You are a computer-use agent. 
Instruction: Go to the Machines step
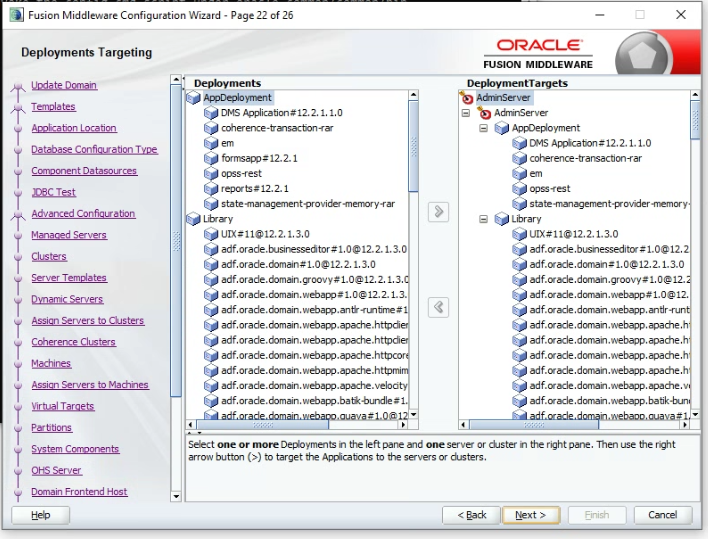(x=51, y=363)
